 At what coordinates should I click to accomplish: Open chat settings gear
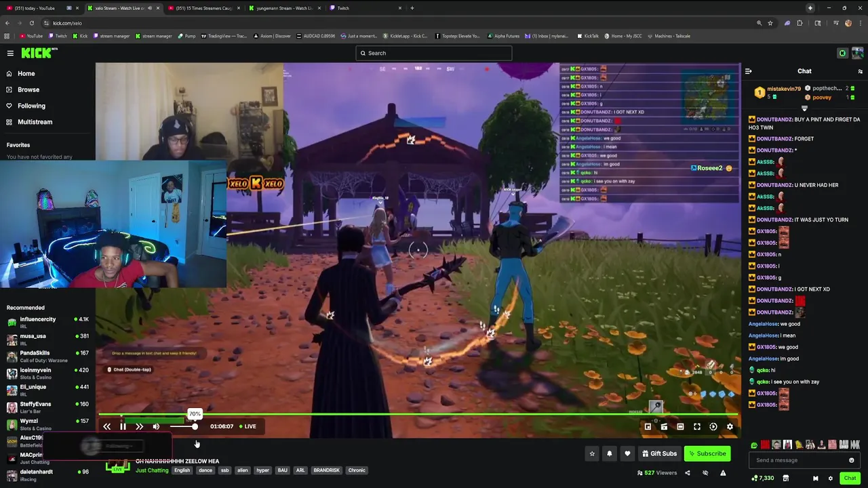[830, 479]
